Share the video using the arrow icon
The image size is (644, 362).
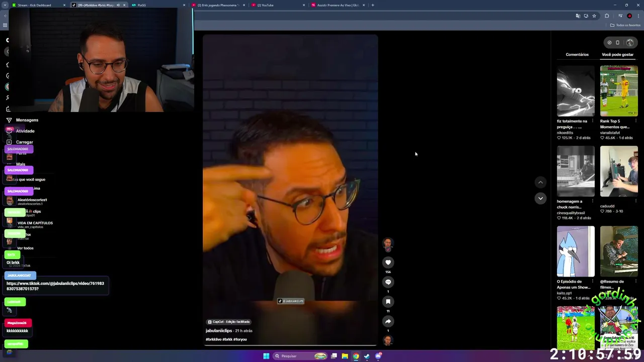click(x=388, y=321)
